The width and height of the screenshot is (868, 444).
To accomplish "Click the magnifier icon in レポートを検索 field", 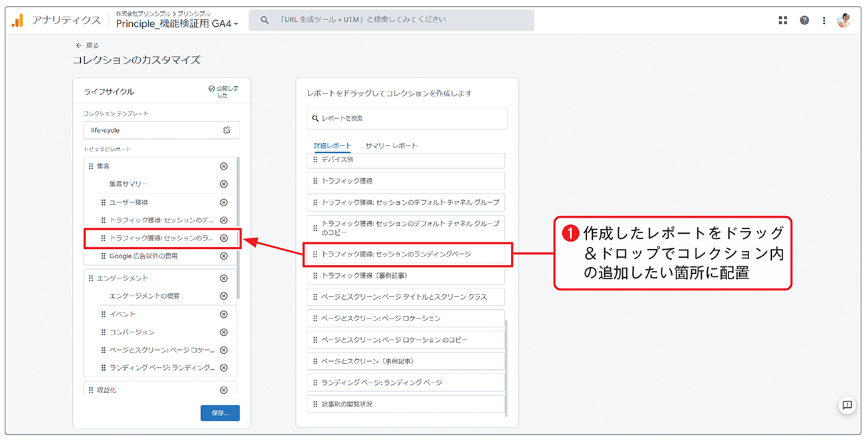I will coord(316,119).
